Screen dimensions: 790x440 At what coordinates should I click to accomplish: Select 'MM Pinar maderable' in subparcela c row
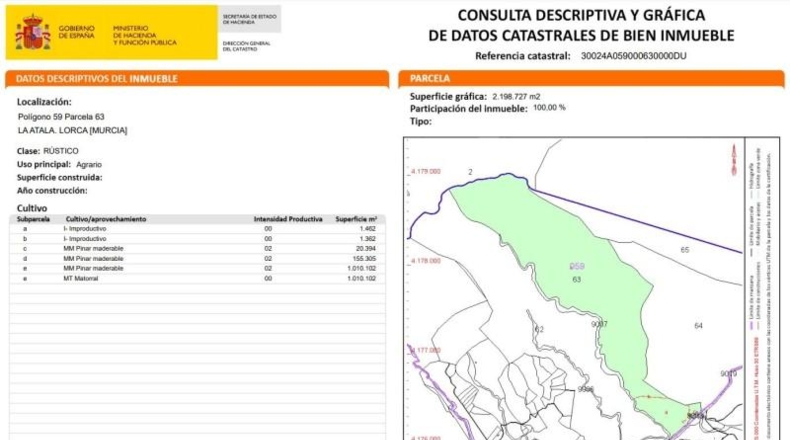pyautogui.click(x=93, y=248)
